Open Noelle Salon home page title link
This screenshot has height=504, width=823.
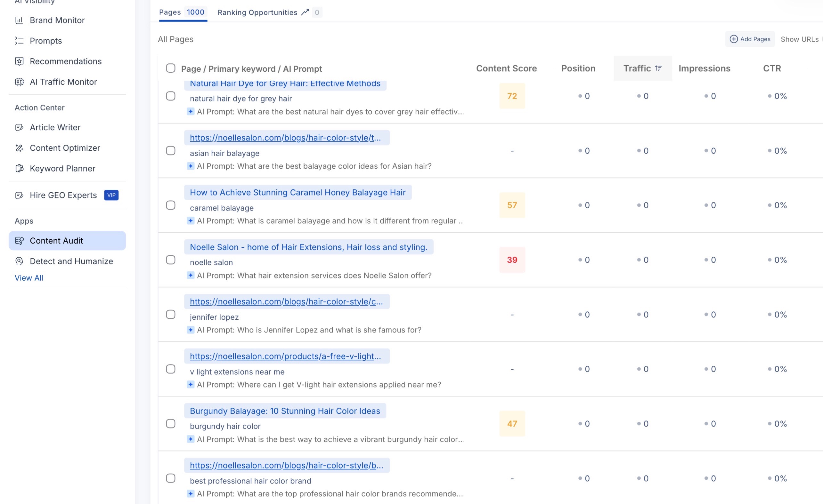pyautogui.click(x=309, y=247)
